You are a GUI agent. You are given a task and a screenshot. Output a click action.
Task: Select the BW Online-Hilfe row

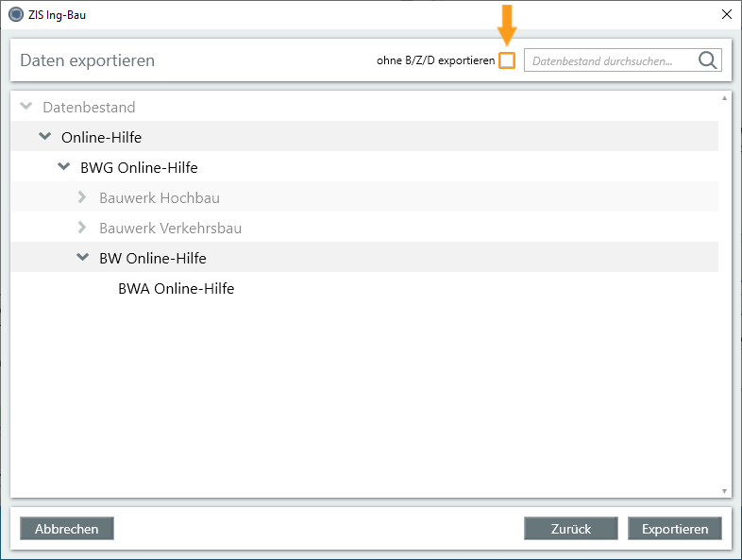click(152, 258)
